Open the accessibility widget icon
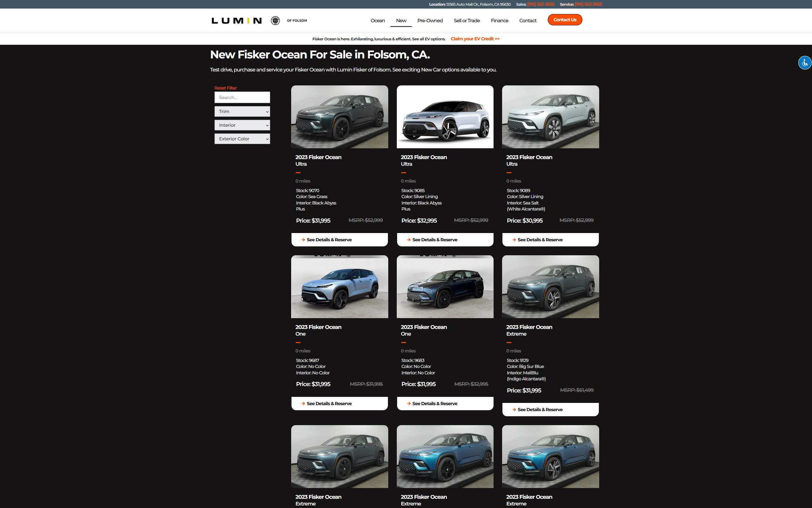 click(805, 63)
